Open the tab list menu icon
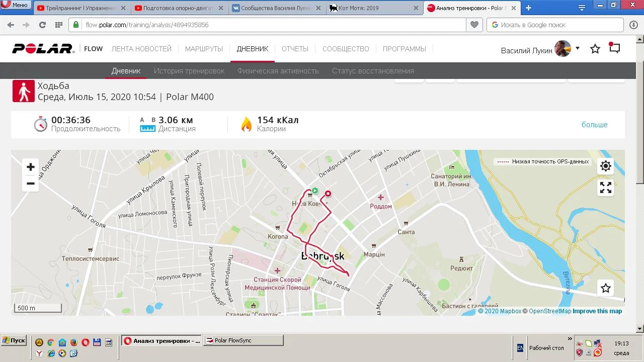644x362 pixels. [x=582, y=8]
